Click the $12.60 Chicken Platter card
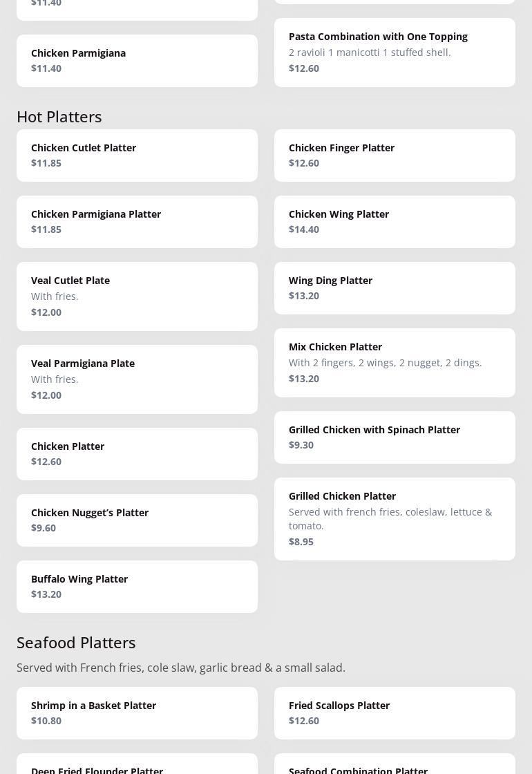This screenshot has width=532, height=774. pos(137,454)
